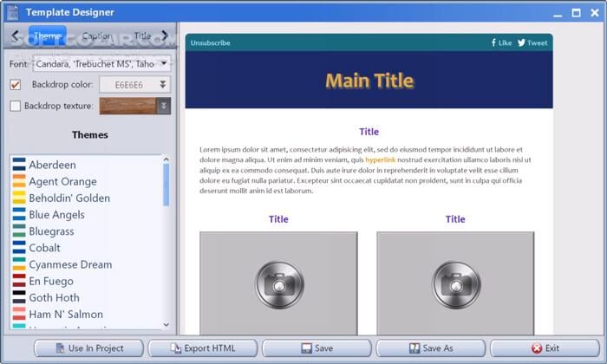607x364 pixels.
Task: Click the Twitter Tweet bird icon
Action: click(x=522, y=42)
